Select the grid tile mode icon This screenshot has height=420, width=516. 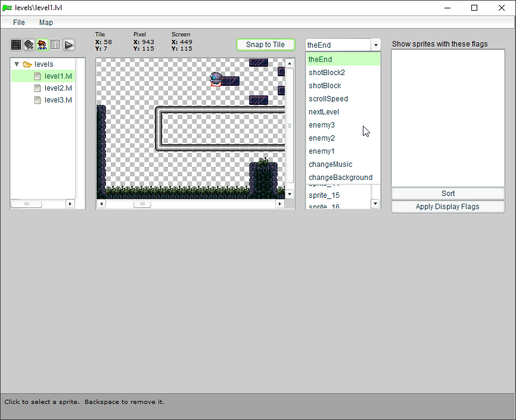[x=16, y=45]
